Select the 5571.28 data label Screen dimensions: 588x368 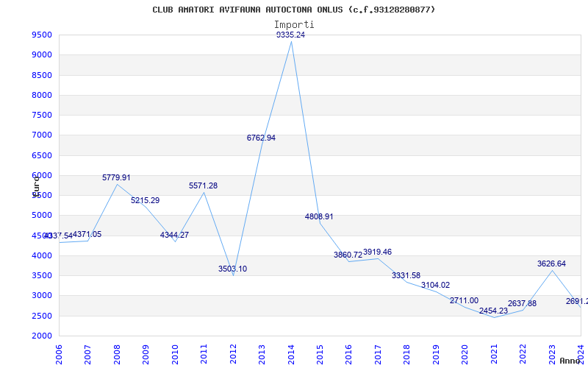(x=203, y=185)
